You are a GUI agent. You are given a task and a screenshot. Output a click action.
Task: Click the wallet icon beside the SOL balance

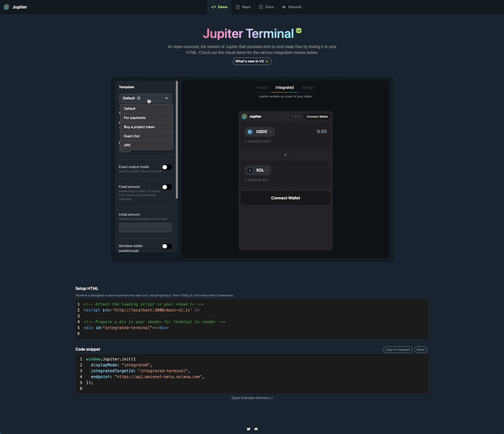(x=246, y=180)
